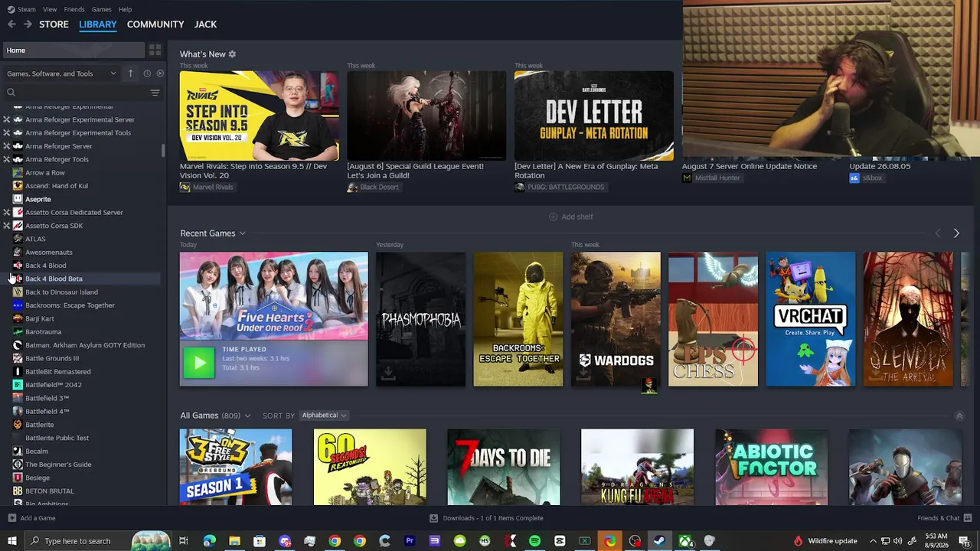Show previous Recent Games with the left arrow
Image resolution: width=980 pixels, height=551 pixels.
point(938,233)
